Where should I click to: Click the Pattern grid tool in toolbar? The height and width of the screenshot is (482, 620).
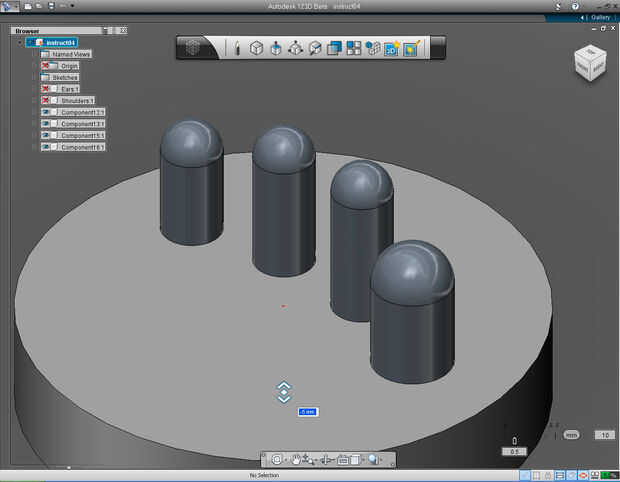point(354,47)
